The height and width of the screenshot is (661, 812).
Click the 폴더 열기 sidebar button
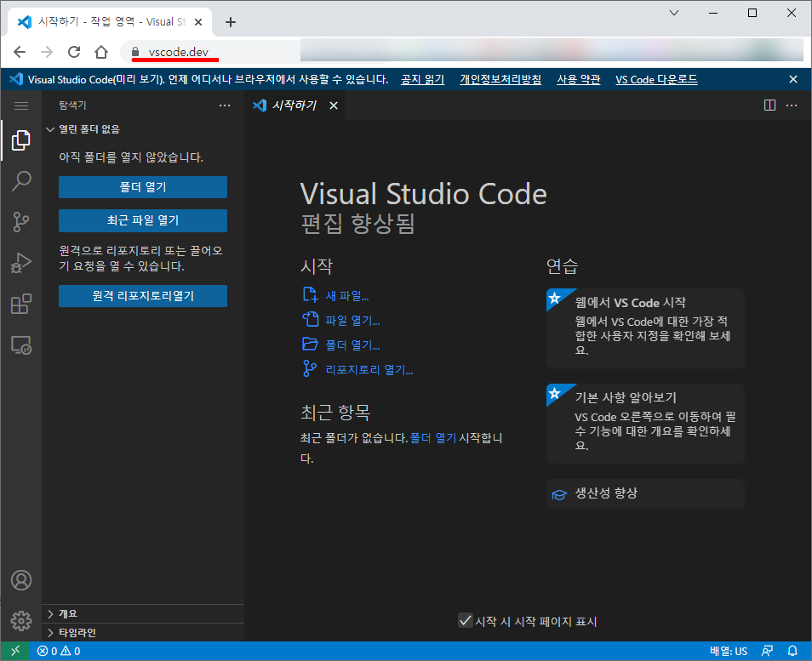[x=143, y=187]
